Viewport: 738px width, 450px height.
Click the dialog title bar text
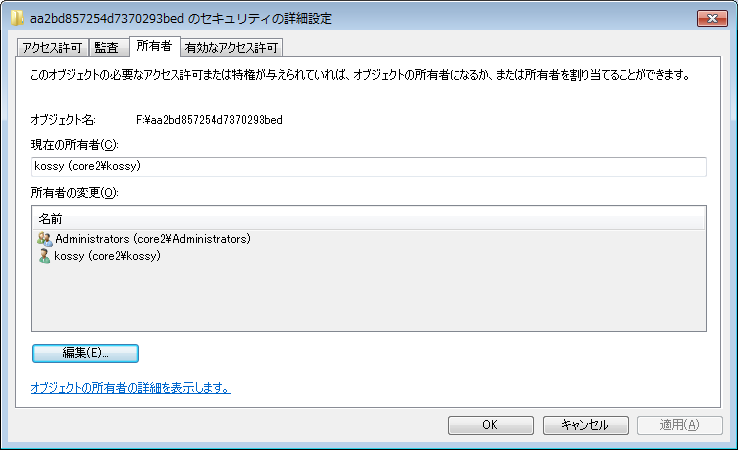(x=180, y=19)
